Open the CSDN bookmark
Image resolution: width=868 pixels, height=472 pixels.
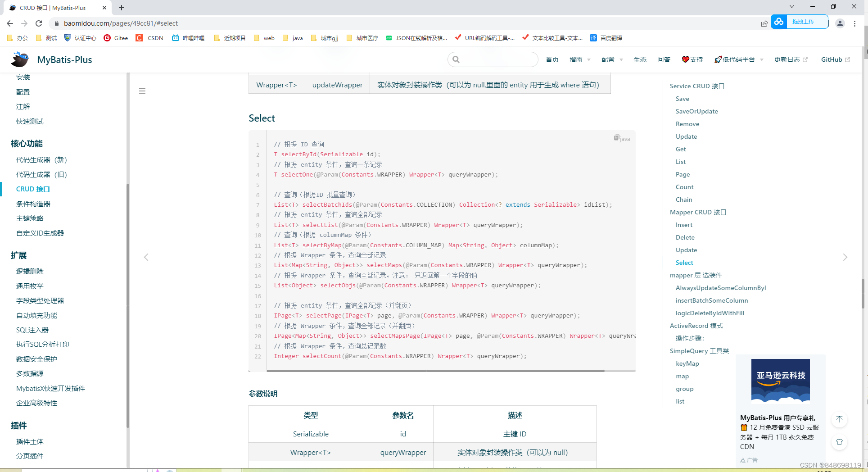[x=149, y=38]
